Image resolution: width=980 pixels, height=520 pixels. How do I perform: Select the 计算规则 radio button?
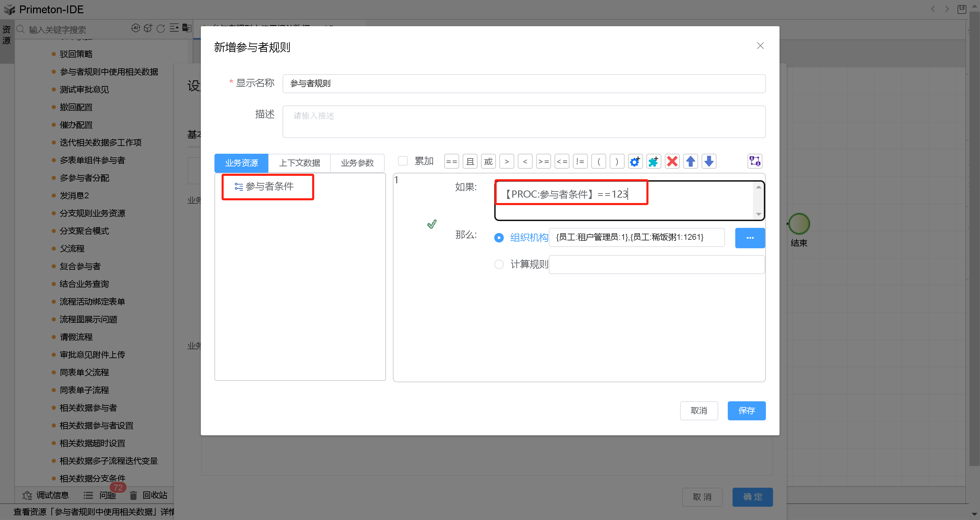499,264
